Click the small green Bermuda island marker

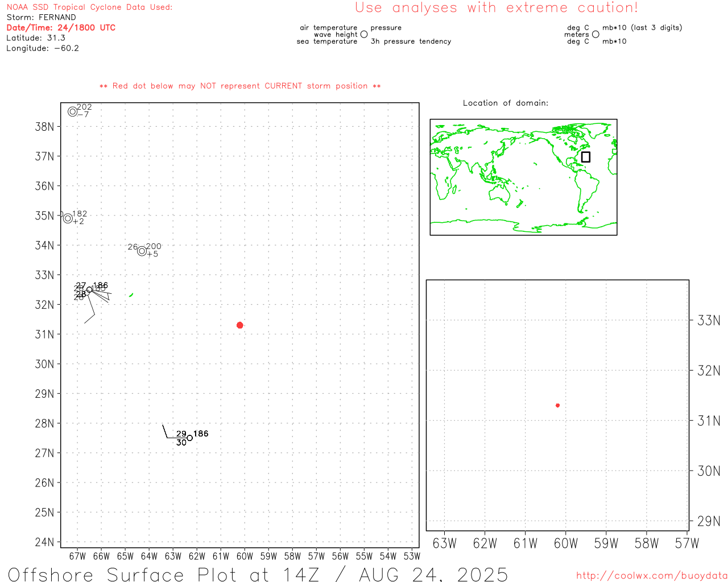(131, 295)
